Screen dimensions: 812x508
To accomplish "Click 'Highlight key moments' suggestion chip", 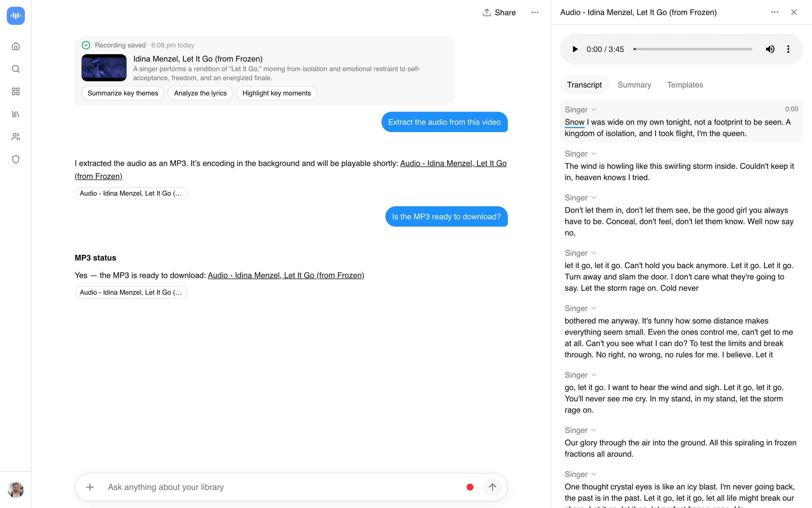I will pyautogui.click(x=277, y=93).
